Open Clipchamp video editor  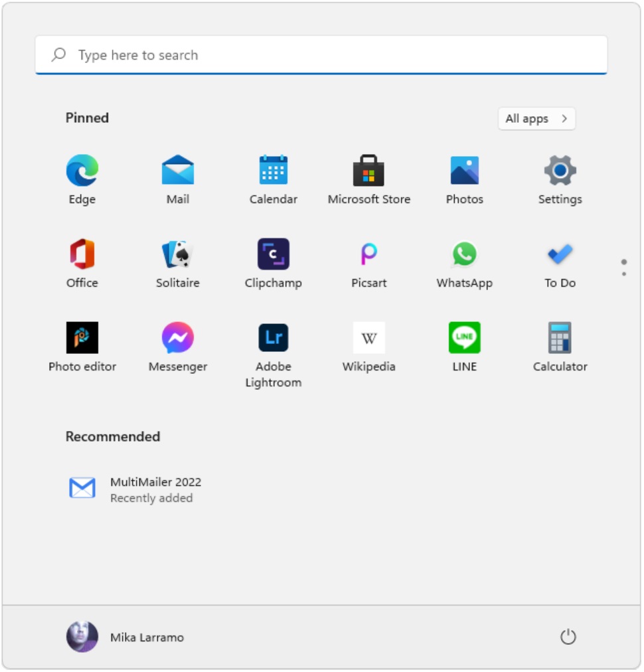click(274, 254)
